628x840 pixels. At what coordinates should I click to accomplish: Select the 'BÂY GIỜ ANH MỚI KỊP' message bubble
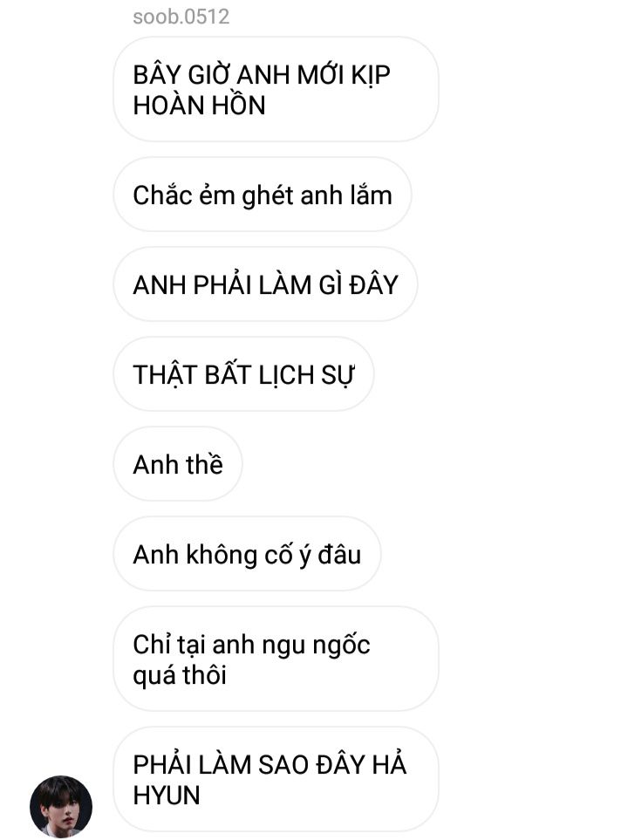pos(276,90)
